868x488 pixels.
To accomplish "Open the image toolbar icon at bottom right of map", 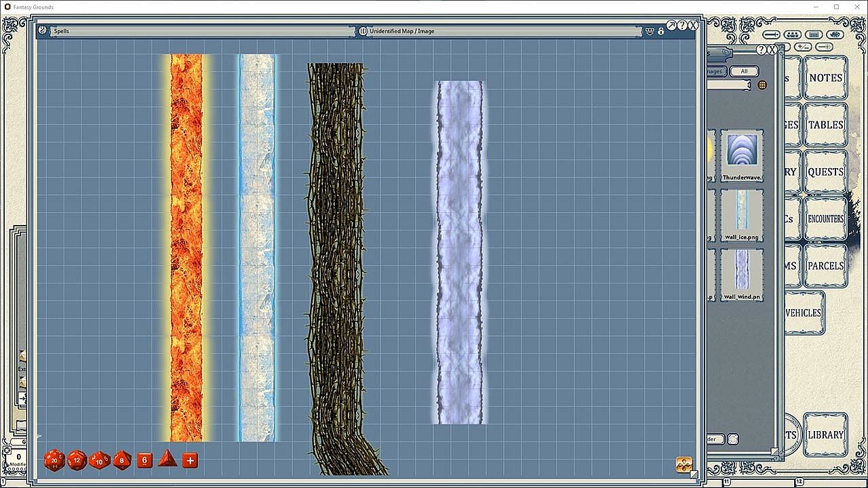I will [684, 465].
